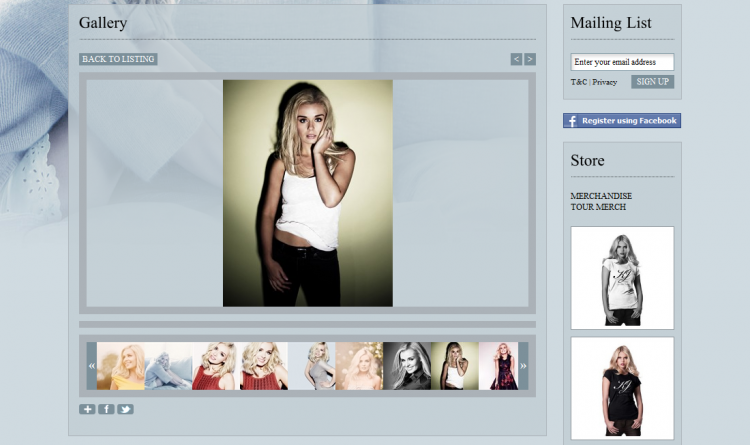Click the main gallery photo
The width and height of the screenshot is (750, 445).
point(308,193)
